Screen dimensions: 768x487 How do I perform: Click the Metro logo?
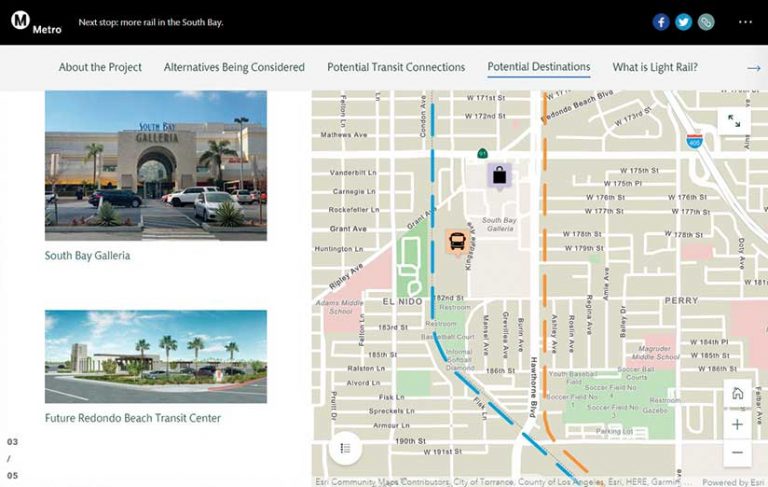pyautogui.click(x=36, y=23)
